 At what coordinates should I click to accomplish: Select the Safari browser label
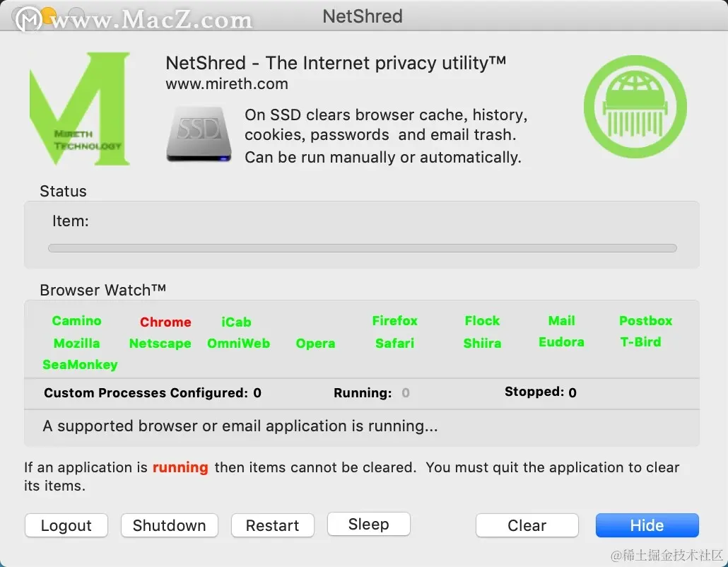pos(394,343)
